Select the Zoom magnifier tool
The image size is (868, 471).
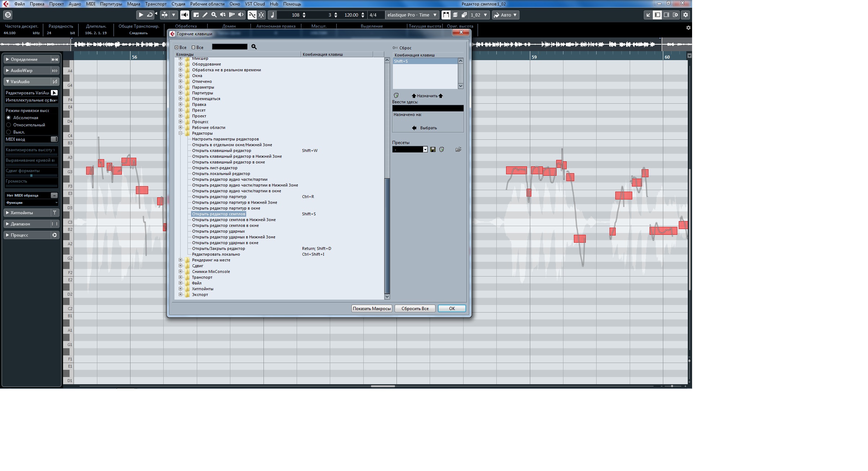point(214,15)
